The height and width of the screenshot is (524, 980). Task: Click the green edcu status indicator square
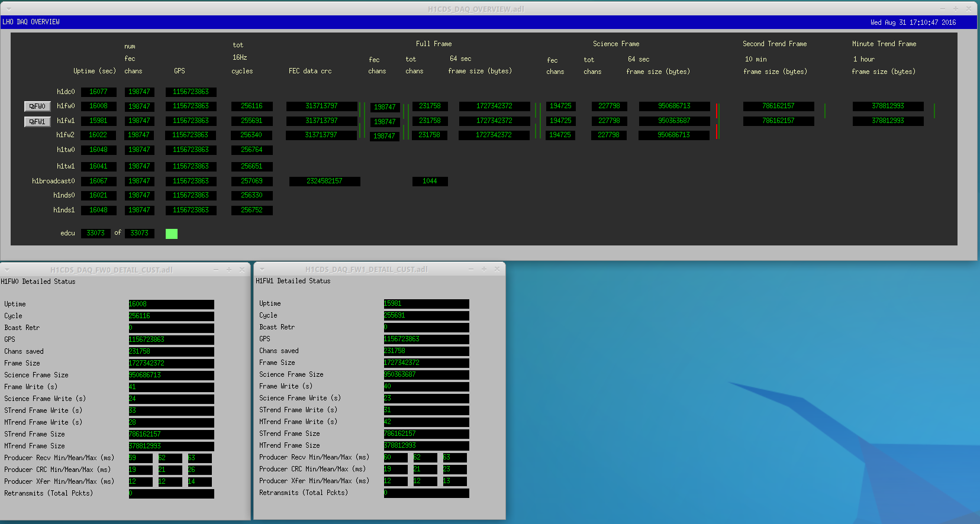[x=172, y=234]
